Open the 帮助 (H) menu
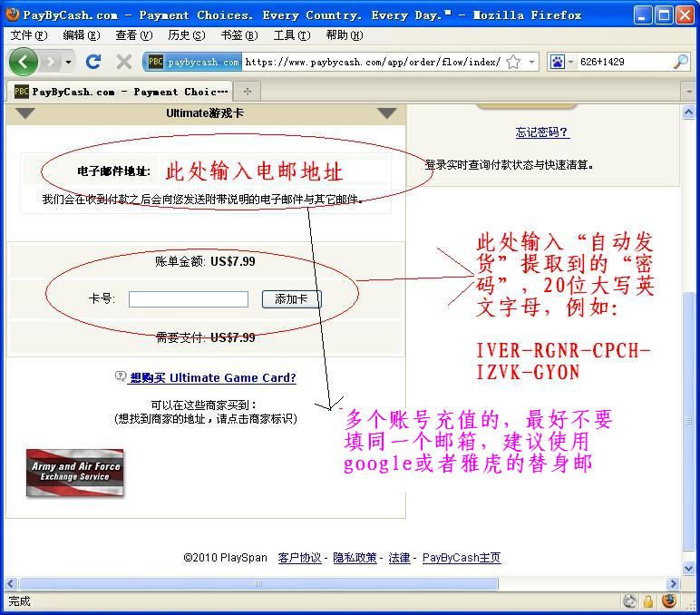The height and width of the screenshot is (615, 700). click(x=345, y=34)
